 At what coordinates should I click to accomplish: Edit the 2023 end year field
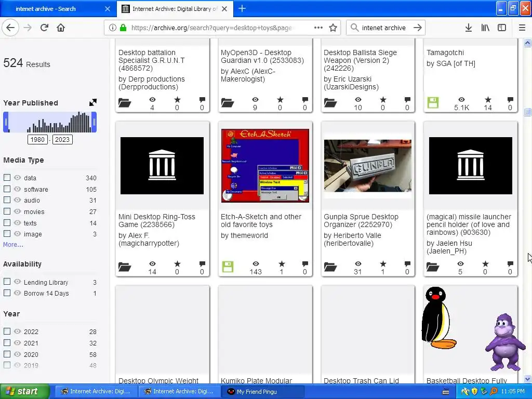pos(62,139)
